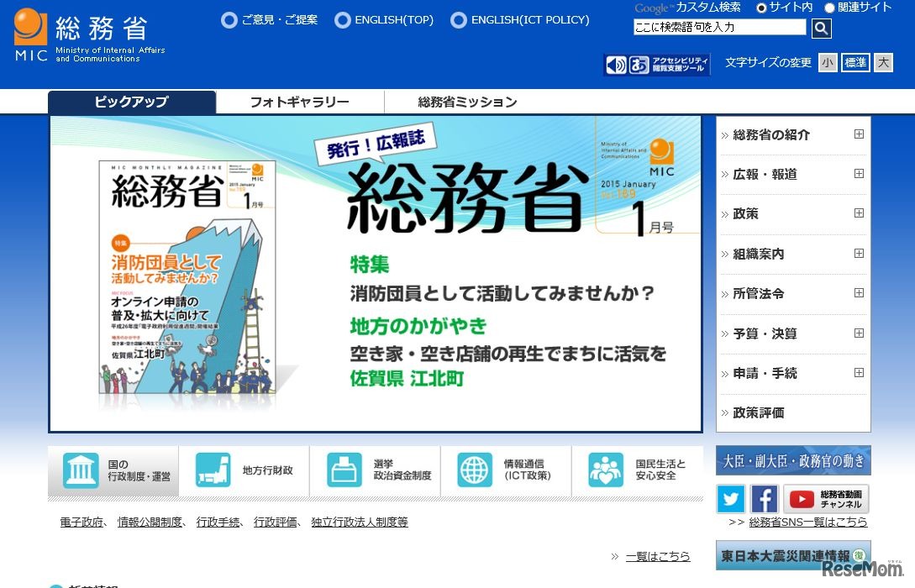This screenshot has height=588, width=915.
Task: Click in the search text field
Action: click(x=719, y=27)
